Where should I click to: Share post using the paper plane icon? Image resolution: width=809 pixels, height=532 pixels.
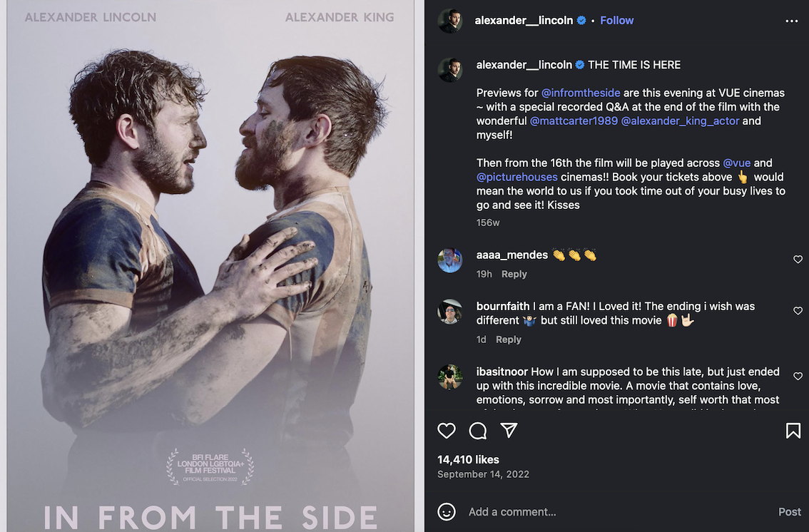(509, 430)
